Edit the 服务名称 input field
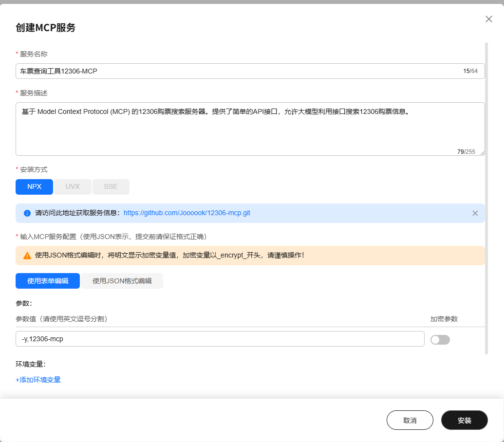This screenshot has width=504, height=442. (x=250, y=71)
